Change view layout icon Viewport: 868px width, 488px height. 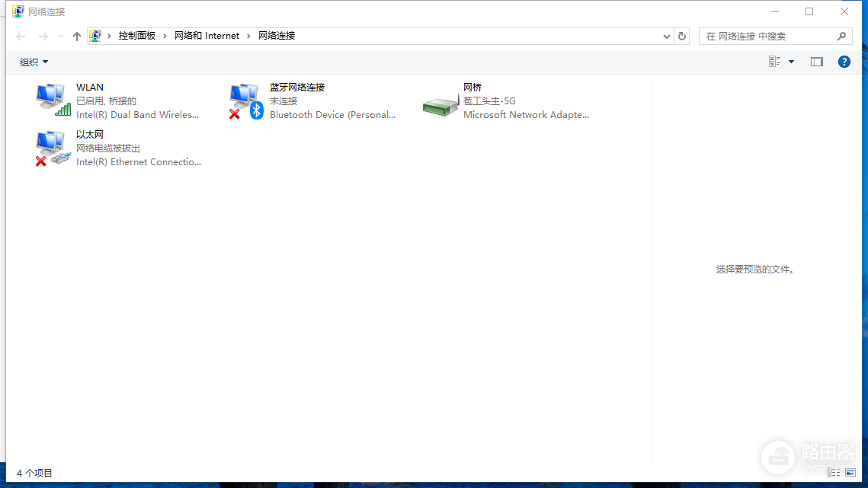[774, 62]
